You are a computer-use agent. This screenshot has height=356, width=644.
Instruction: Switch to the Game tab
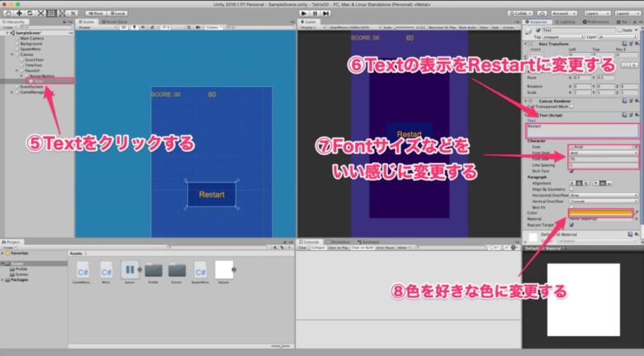(x=309, y=21)
